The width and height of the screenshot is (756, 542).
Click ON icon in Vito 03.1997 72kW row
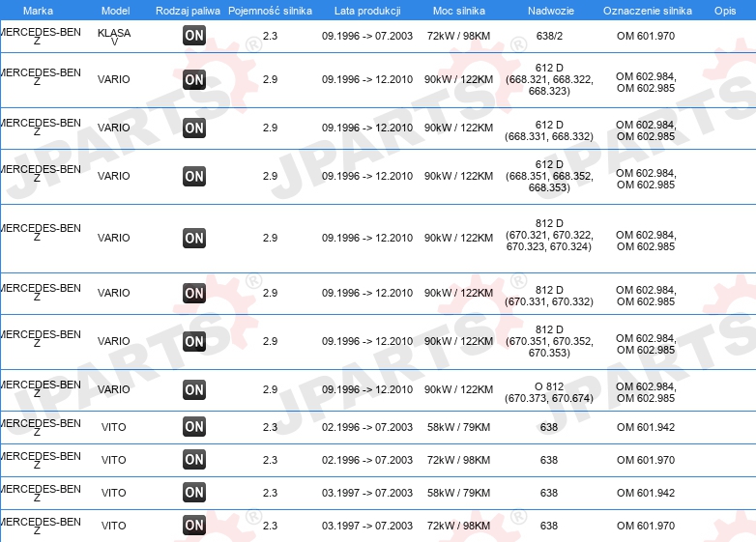click(194, 526)
